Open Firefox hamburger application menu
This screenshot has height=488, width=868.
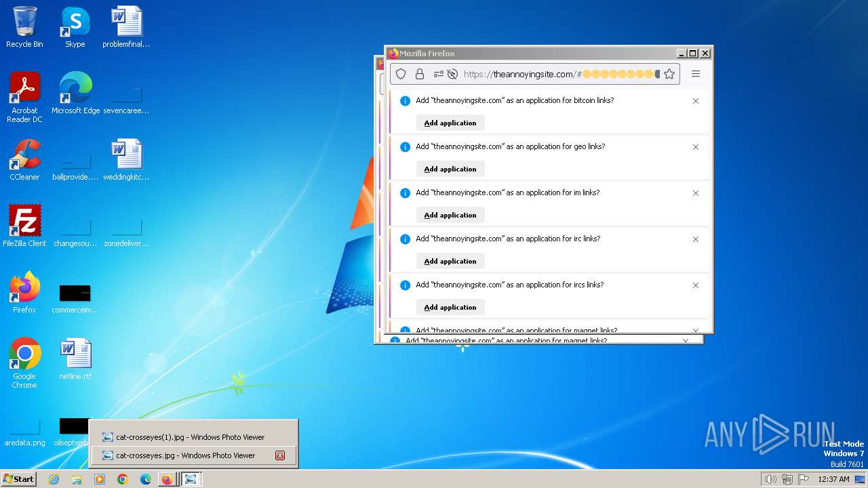coord(696,74)
